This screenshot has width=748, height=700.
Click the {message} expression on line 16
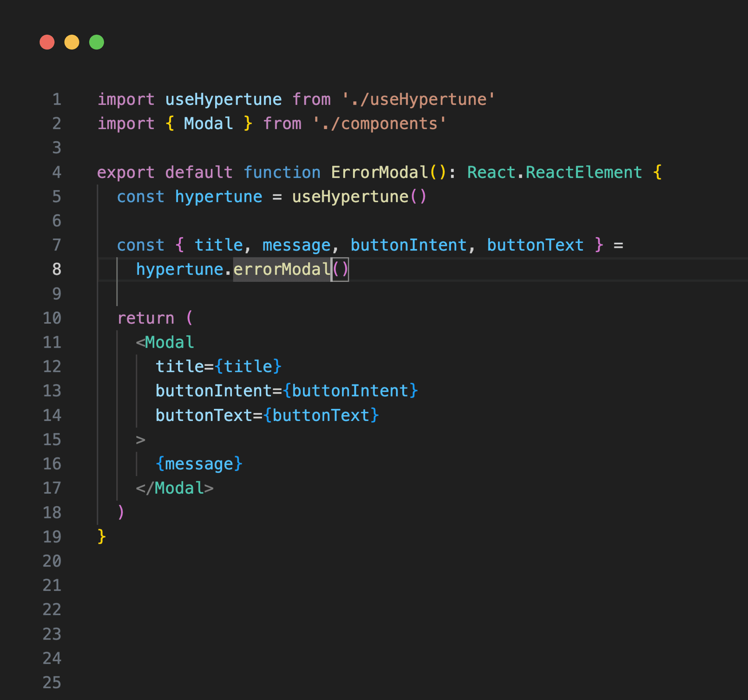pos(199,463)
